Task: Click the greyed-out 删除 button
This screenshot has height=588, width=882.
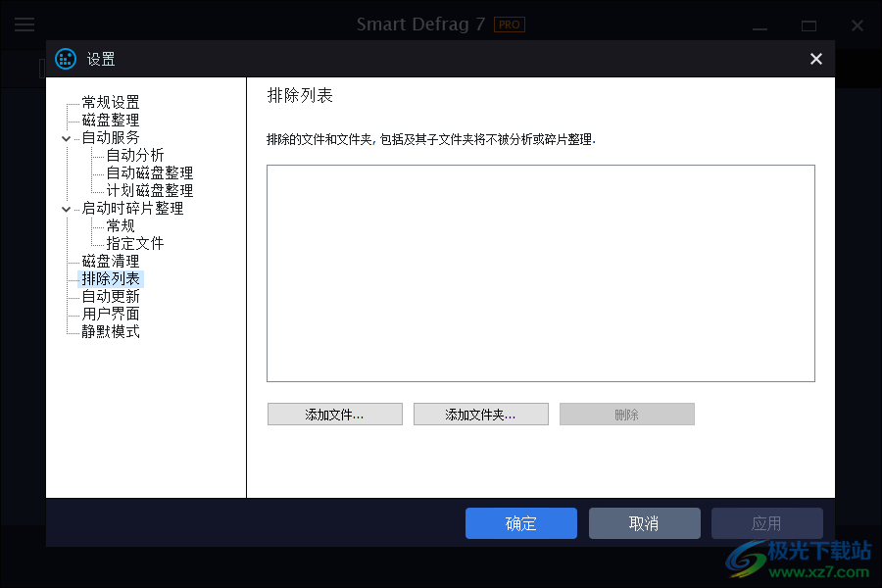Action: coord(626,415)
